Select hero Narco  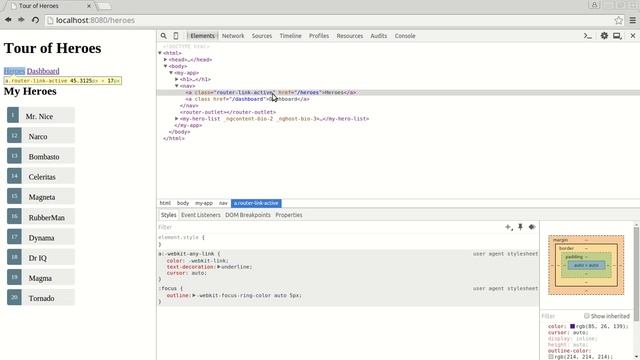(41, 136)
